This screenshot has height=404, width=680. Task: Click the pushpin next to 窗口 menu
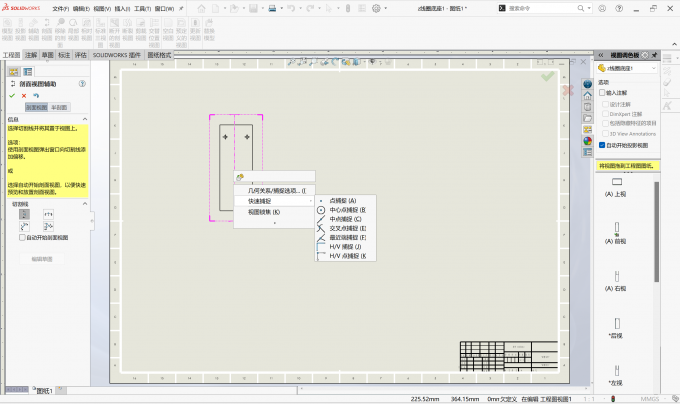point(181,8)
